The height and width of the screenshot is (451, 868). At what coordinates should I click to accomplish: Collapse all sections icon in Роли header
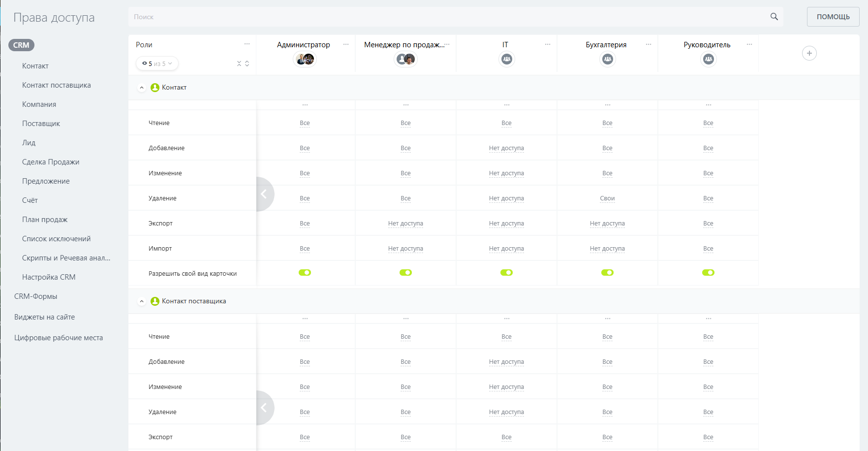point(239,64)
